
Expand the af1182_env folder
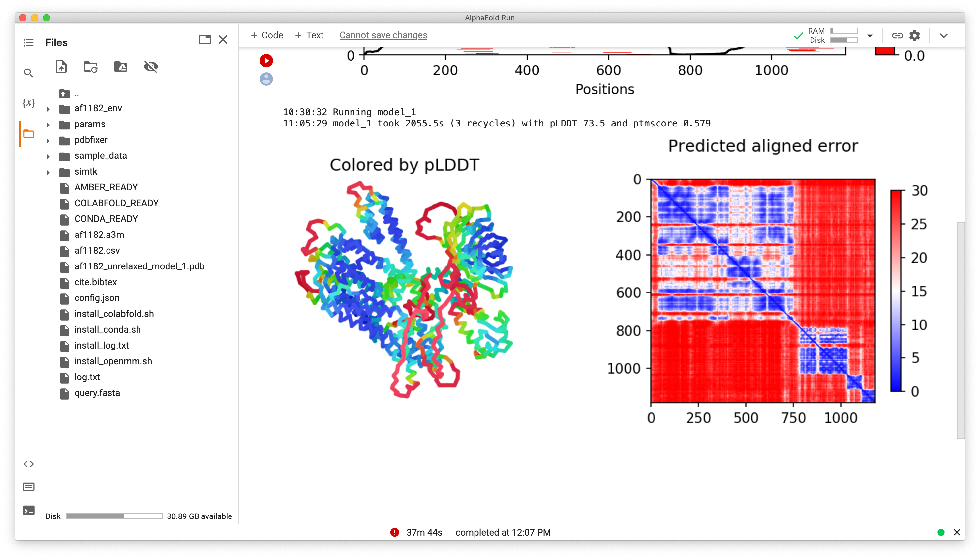point(48,109)
